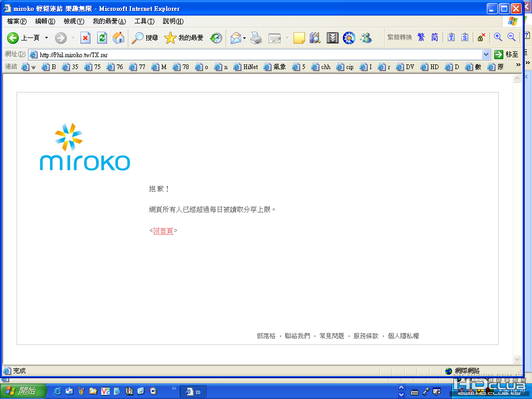Expand the quick launch overflow chevron
The width and height of the screenshot is (532, 399).
[174, 389]
